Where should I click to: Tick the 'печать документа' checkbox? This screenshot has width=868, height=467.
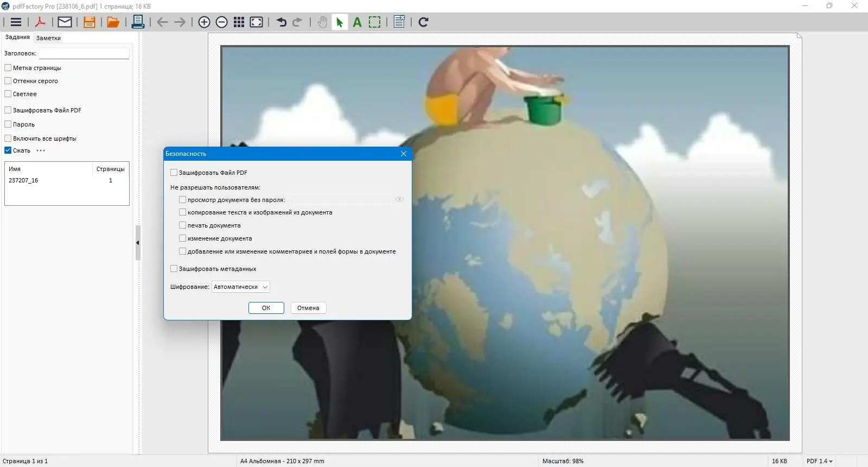(x=182, y=225)
